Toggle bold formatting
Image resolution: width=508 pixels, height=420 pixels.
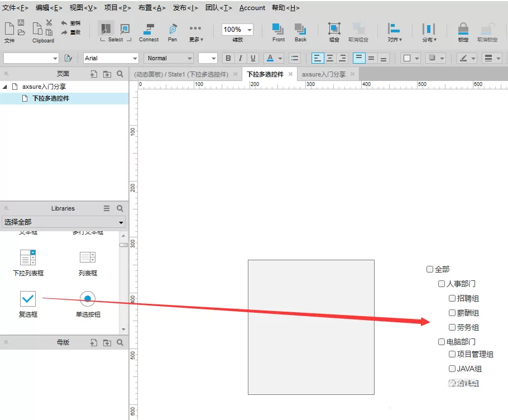click(228, 58)
